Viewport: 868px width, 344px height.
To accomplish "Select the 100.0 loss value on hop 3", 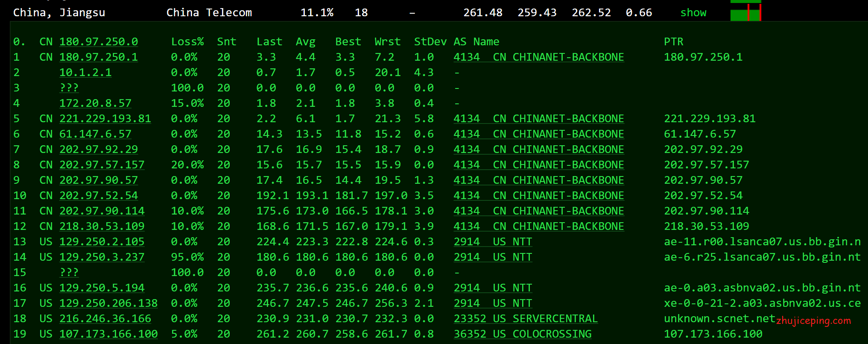I will (x=187, y=88).
